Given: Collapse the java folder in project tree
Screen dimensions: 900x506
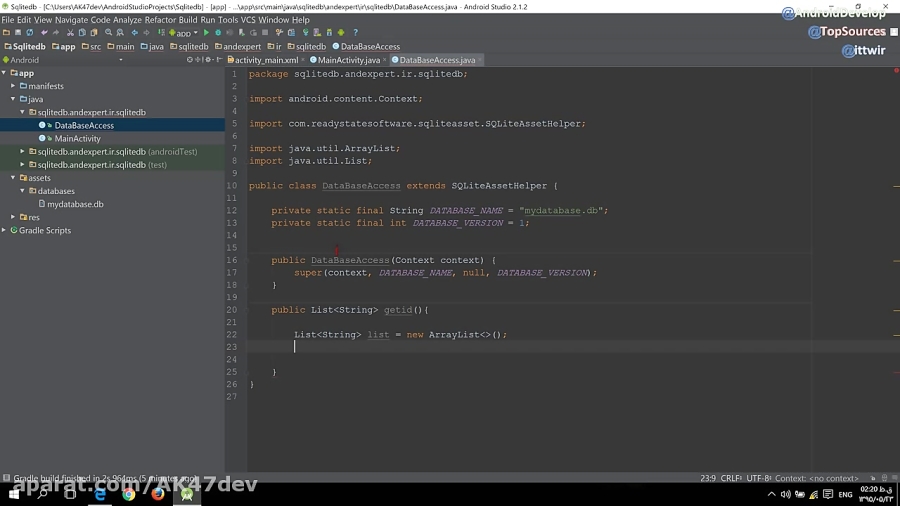Looking at the screenshot, I should [13, 99].
